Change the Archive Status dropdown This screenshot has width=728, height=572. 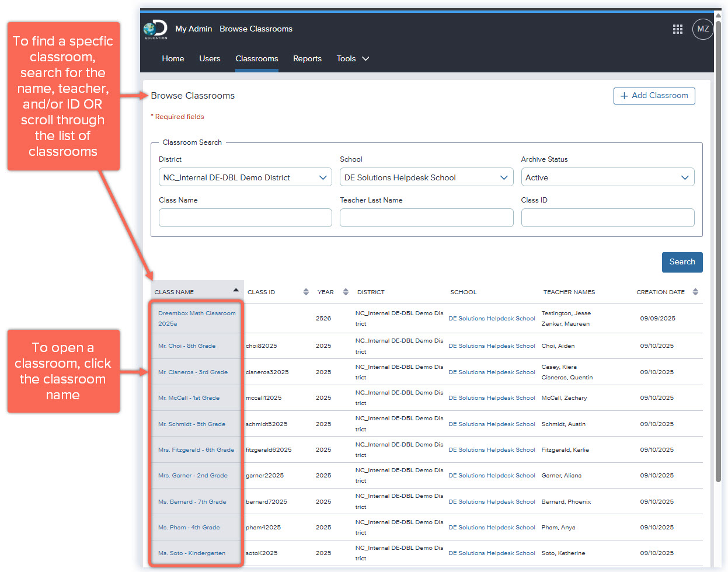pos(607,177)
